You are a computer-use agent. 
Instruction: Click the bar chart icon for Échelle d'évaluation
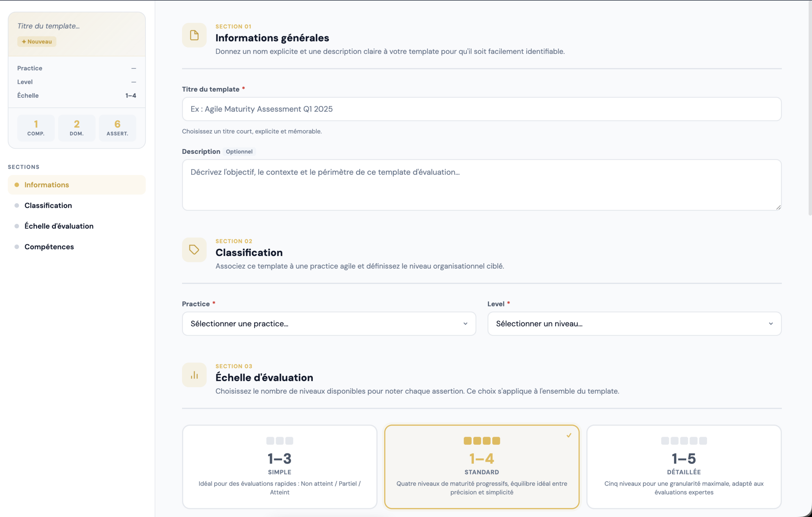pyautogui.click(x=194, y=375)
